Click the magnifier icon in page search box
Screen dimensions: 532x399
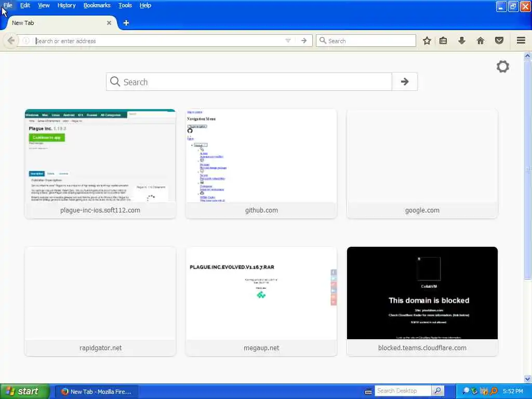[x=115, y=82]
